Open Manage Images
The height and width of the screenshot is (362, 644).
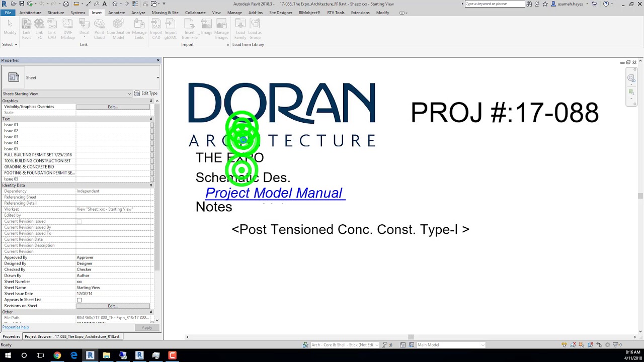(221, 29)
